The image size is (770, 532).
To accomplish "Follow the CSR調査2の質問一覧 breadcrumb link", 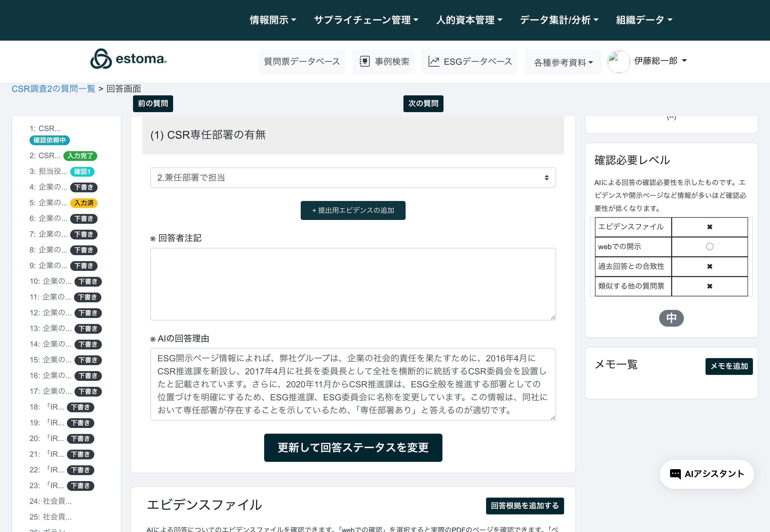I will pos(53,89).
